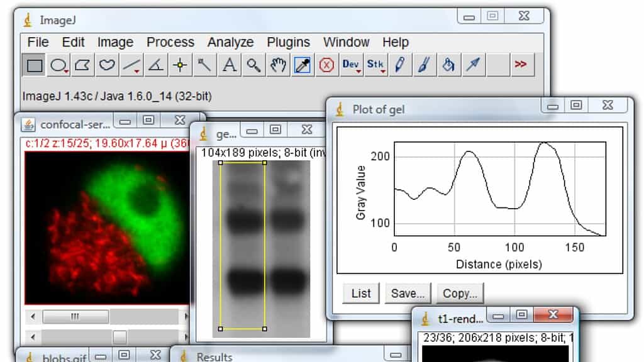644x362 pixels.
Task: Select the Wand tracing tool
Action: click(x=204, y=65)
